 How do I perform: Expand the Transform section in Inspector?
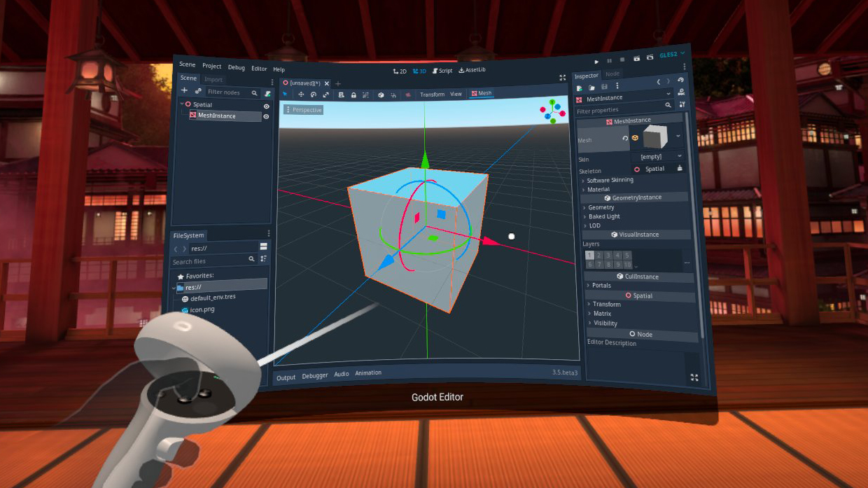[605, 305]
